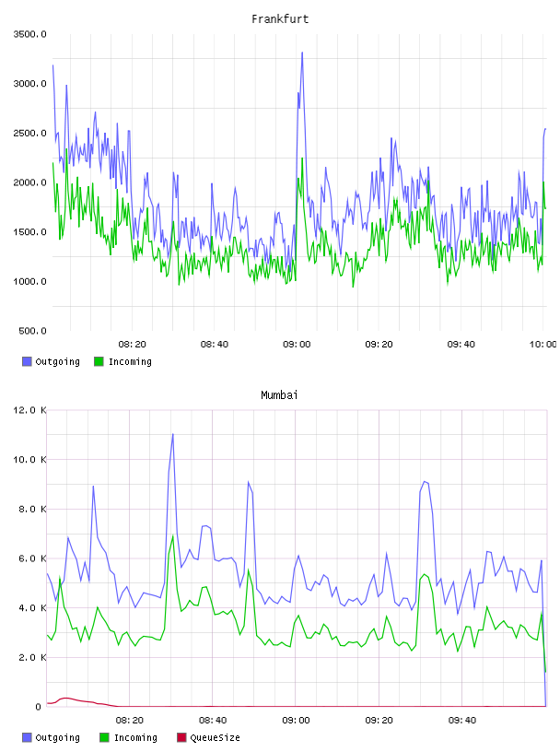Click the blue Outgoing swatch in Mumbai legend
The height and width of the screenshot is (752, 560).
27,737
